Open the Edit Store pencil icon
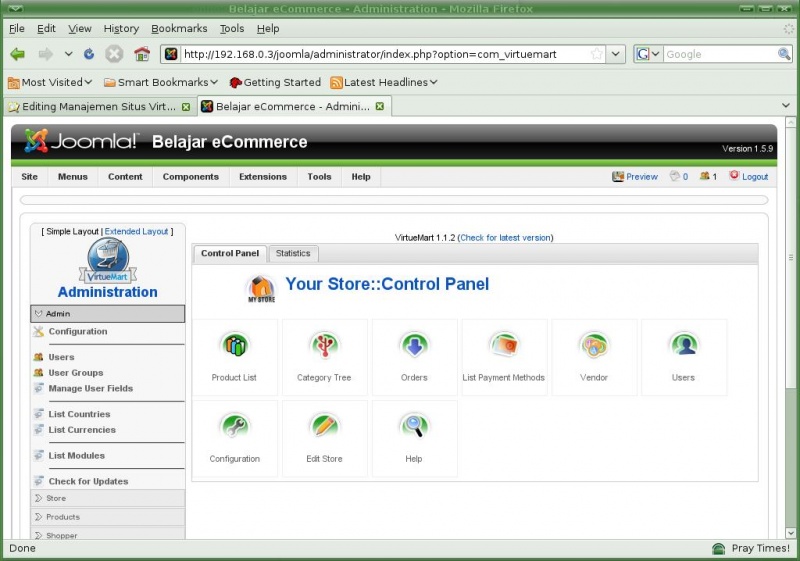 point(324,426)
